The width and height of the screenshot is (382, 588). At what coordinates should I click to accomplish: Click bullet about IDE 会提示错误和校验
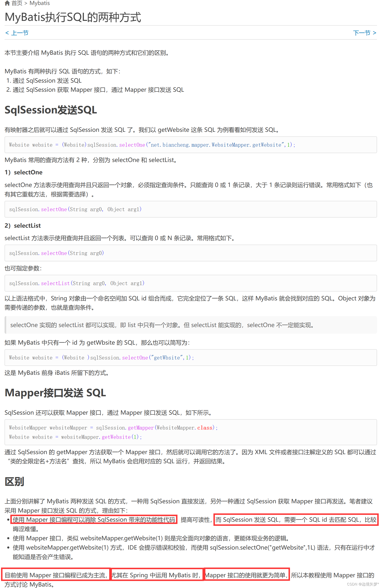click(194, 552)
